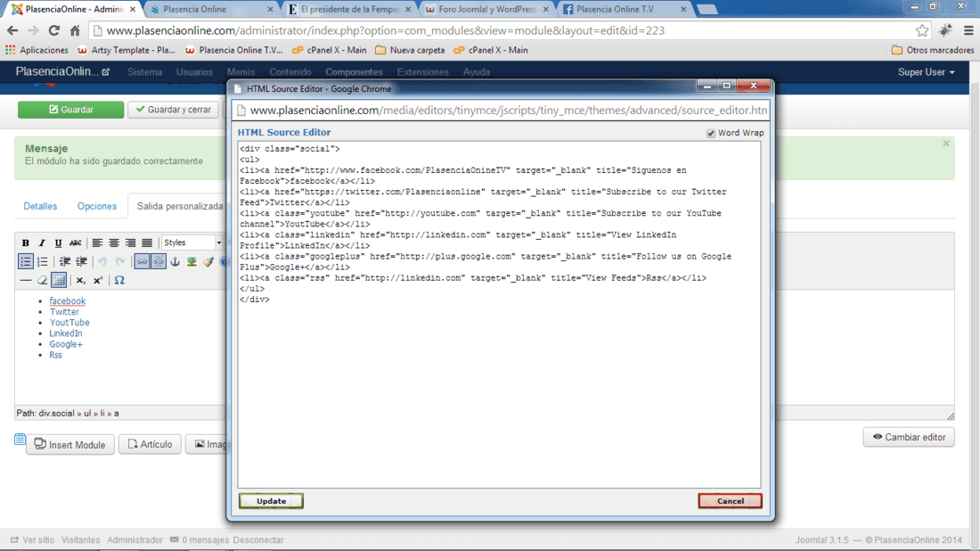980x551 pixels.
Task: Reload the page with Chrome's refresh icon
Action: point(54,30)
